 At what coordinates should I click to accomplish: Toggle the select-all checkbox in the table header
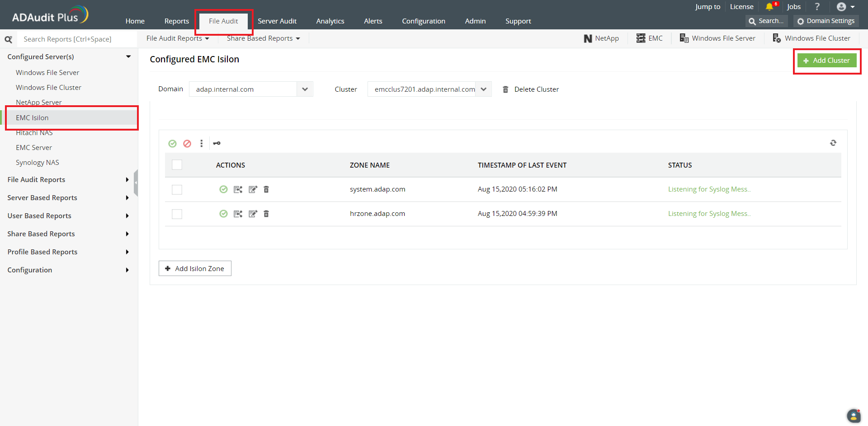(177, 165)
